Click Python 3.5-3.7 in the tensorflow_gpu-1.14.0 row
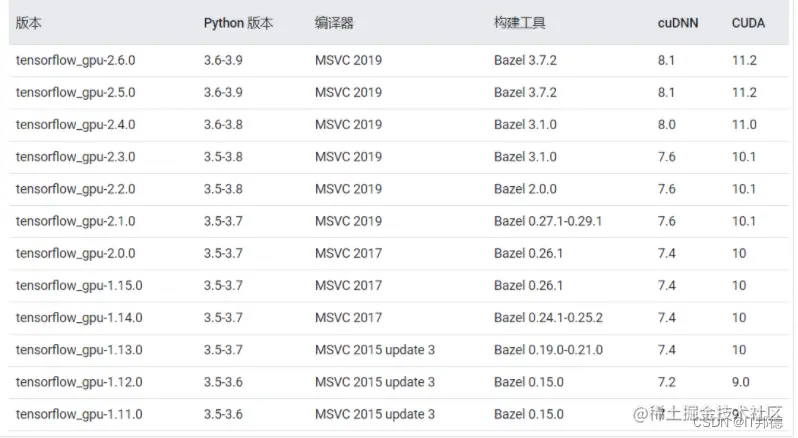Image resolution: width=798 pixels, height=438 pixels. coord(223,318)
